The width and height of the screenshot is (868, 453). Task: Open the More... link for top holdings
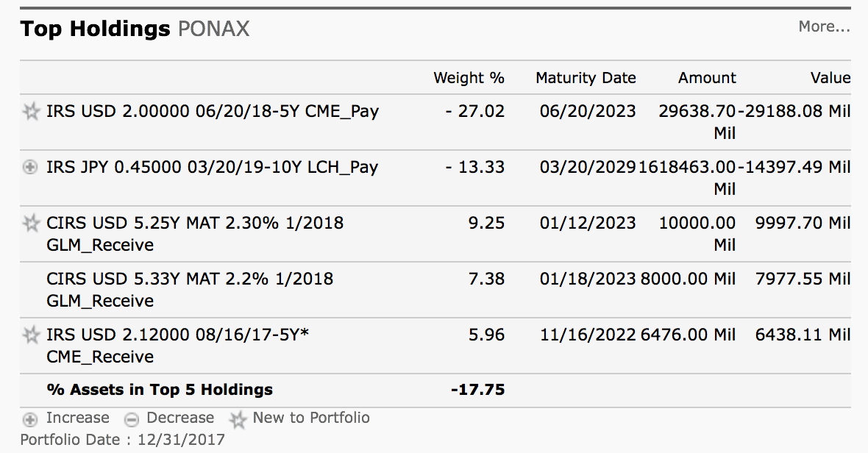[824, 26]
